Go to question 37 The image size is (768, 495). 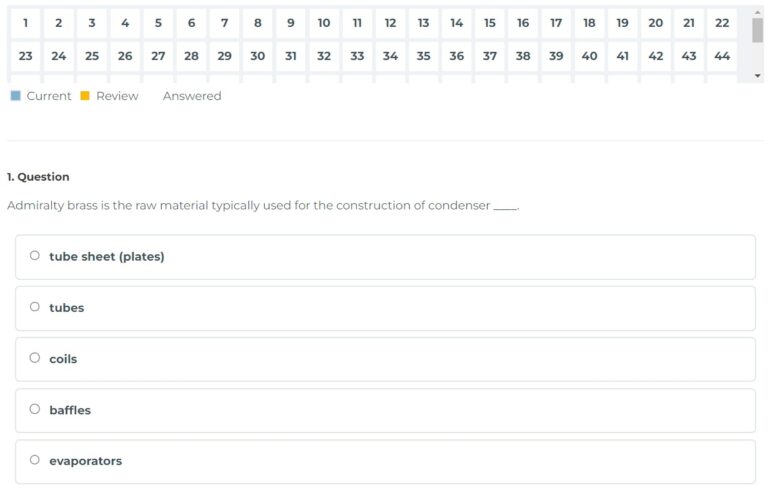pos(489,56)
